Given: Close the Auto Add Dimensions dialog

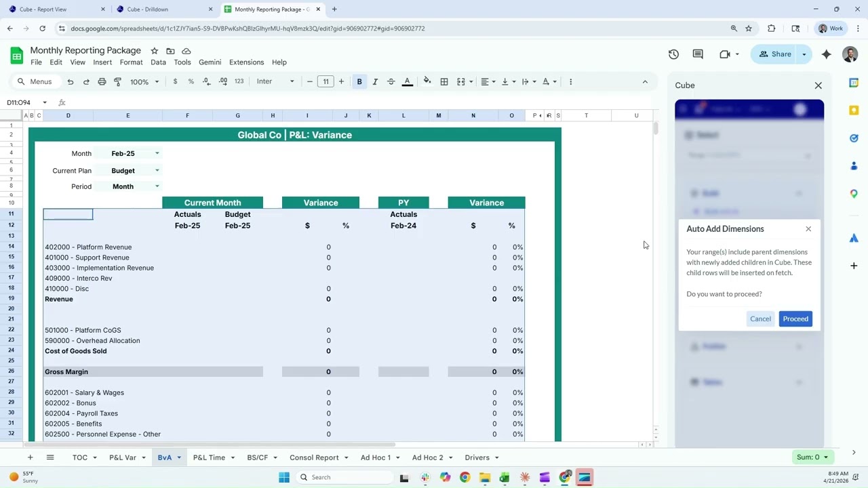Looking at the screenshot, I should (x=808, y=229).
